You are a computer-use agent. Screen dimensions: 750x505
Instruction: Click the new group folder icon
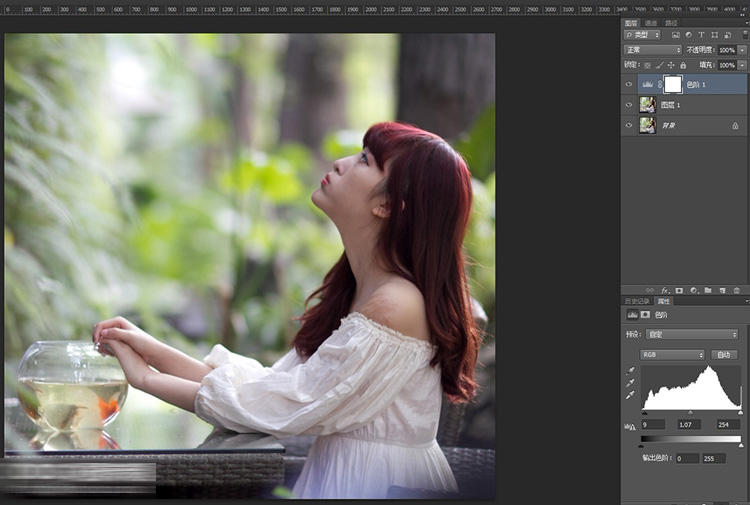[x=708, y=290]
